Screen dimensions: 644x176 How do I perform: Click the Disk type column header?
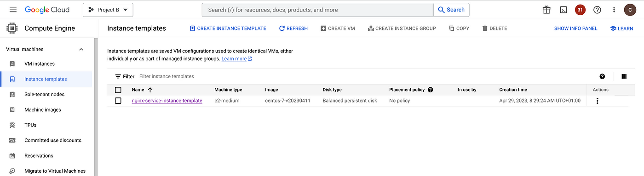pos(332,90)
